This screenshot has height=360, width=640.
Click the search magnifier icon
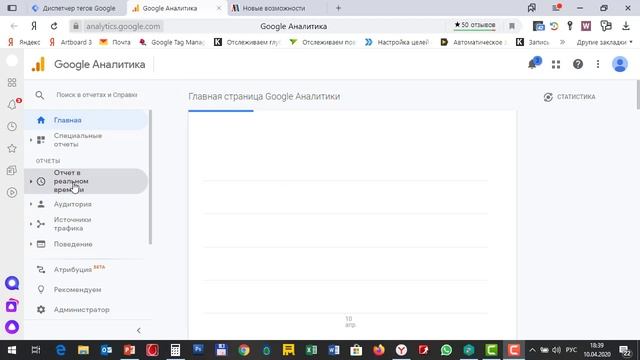click(x=40, y=95)
